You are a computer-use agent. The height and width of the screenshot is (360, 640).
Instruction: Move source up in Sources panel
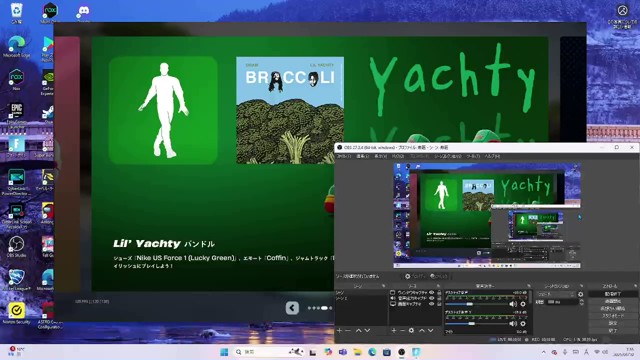(x=422, y=330)
